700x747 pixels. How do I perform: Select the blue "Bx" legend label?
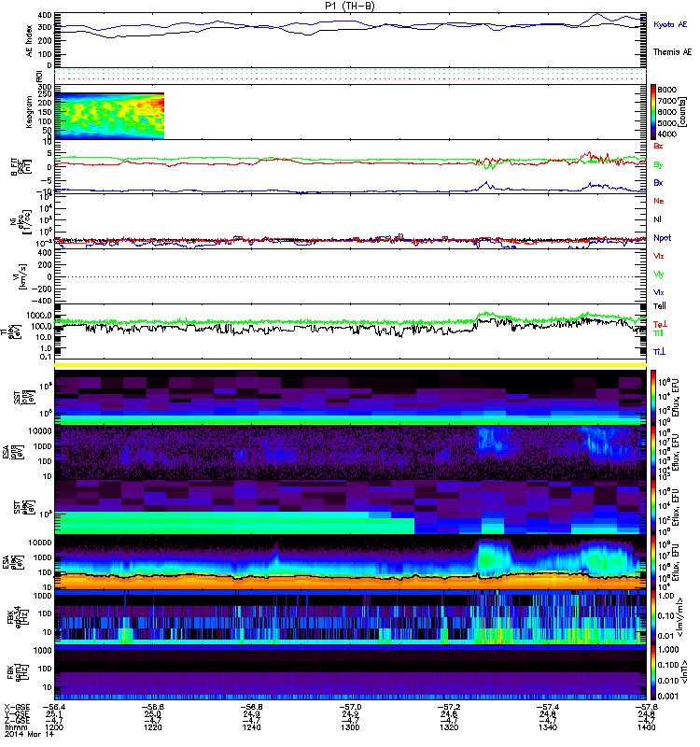658,183
